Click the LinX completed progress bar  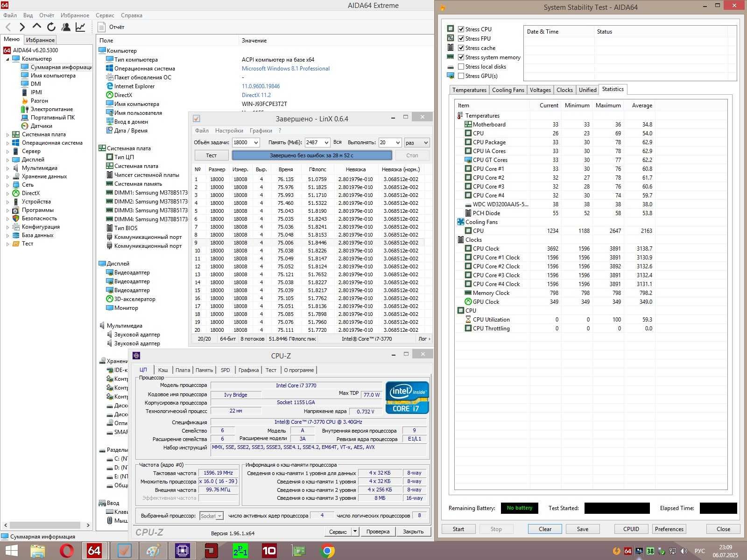coord(312,155)
